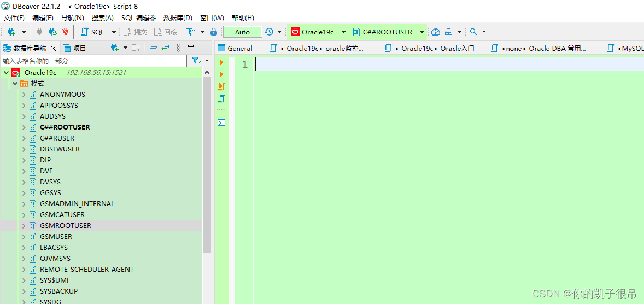Image resolution: width=644 pixels, height=304 pixels.
Task: Click Execute SQL in new tab icon
Action: (222, 75)
